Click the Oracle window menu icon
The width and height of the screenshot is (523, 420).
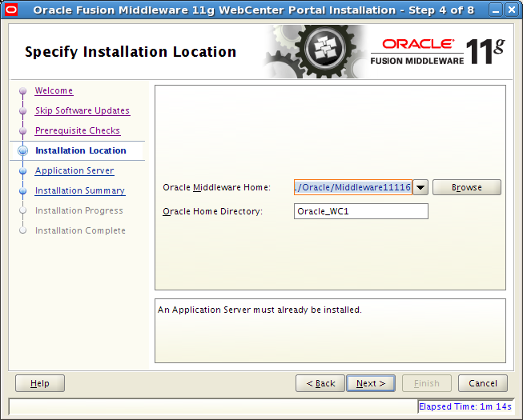pyautogui.click(x=10, y=10)
